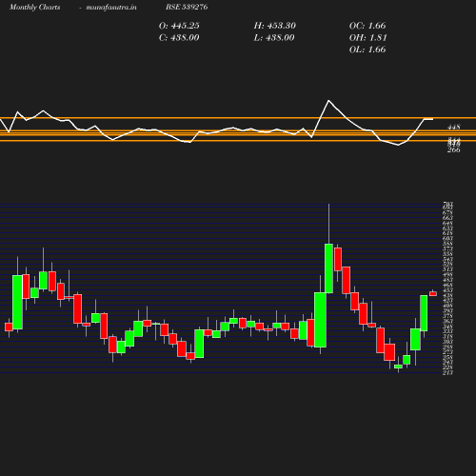This screenshot has height=476, width=476.
Task: Click the highest peak of the white line chart
Action: click(328, 101)
